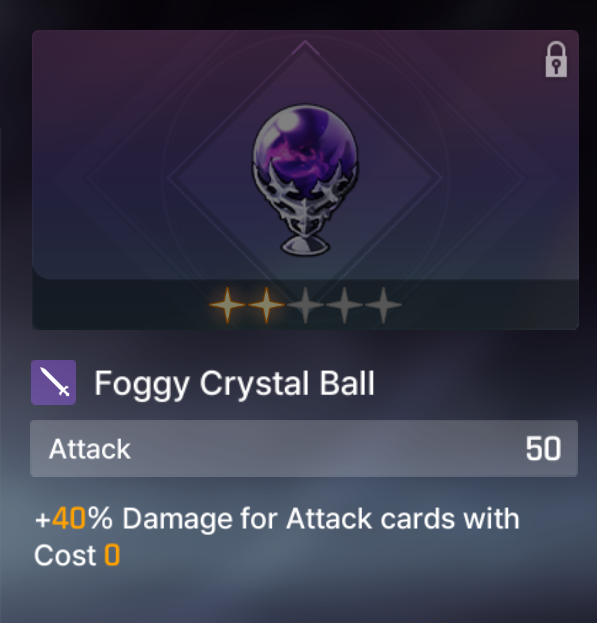
Task: Click the purple orb of the crystal ball
Action: pos(305,147)
